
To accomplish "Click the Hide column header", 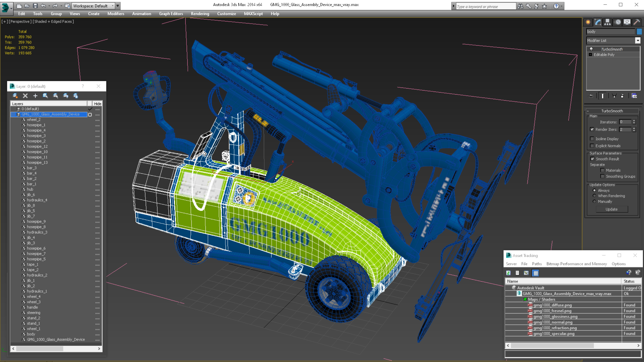I will point(97,104).
